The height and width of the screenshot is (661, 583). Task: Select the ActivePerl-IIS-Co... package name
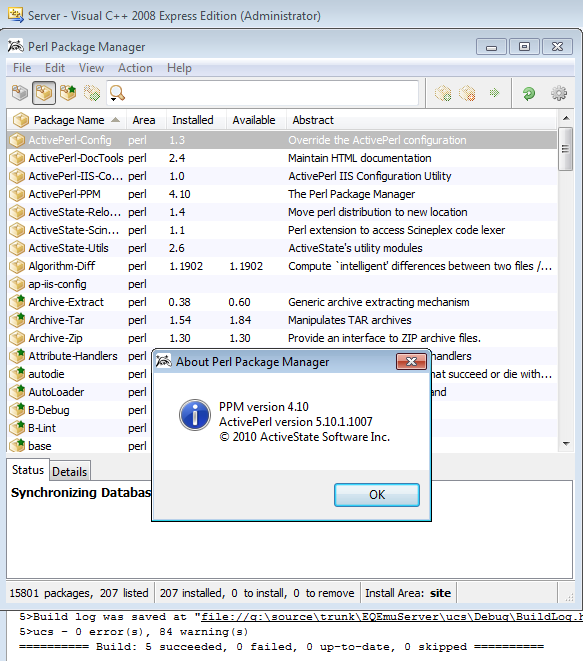coord(75,176)
